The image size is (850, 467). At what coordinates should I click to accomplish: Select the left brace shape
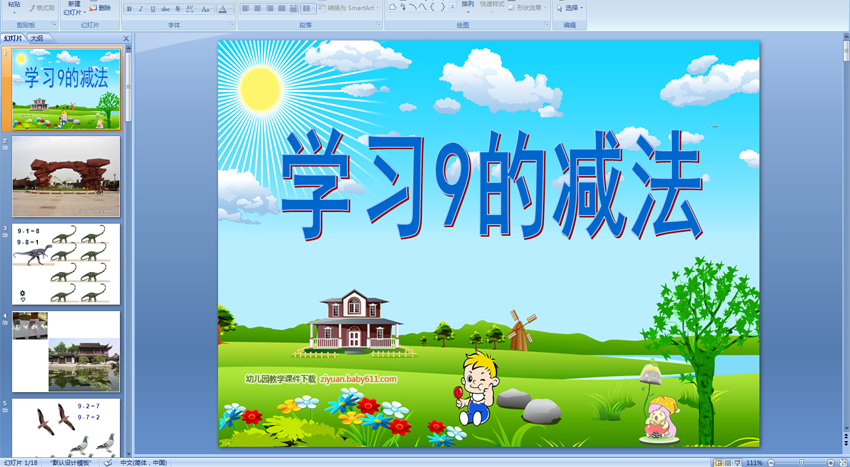click(433, 7)
